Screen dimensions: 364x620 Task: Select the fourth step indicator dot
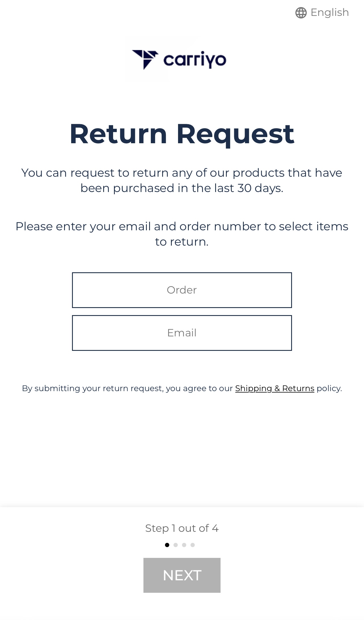[192, 545]
